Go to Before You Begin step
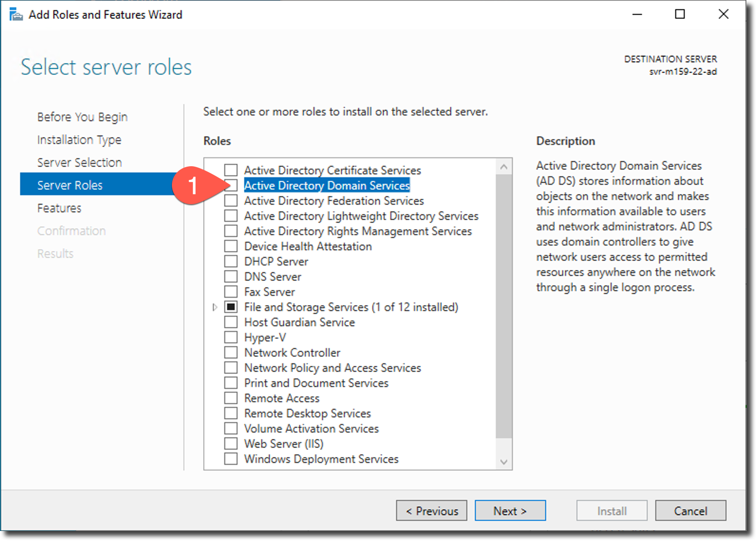Screen dimensions: 756x549 pos(83,117)
